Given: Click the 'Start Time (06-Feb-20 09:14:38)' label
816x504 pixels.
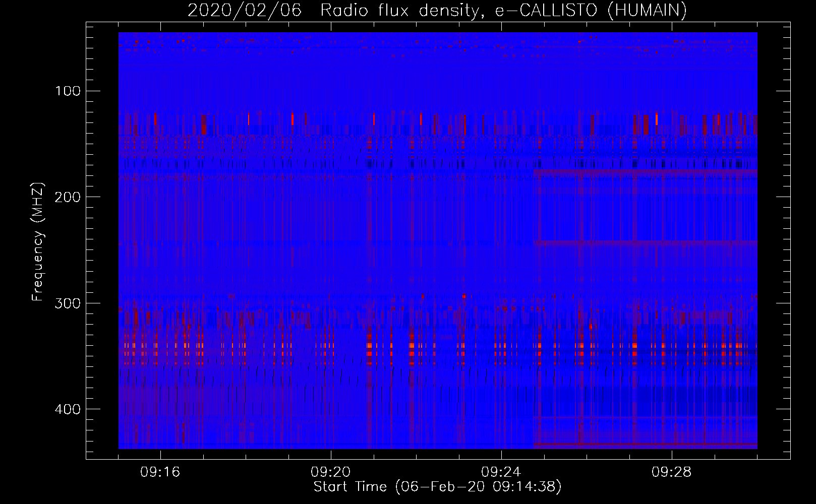Looking at the screenshot, I should click(x=437, y=487).
